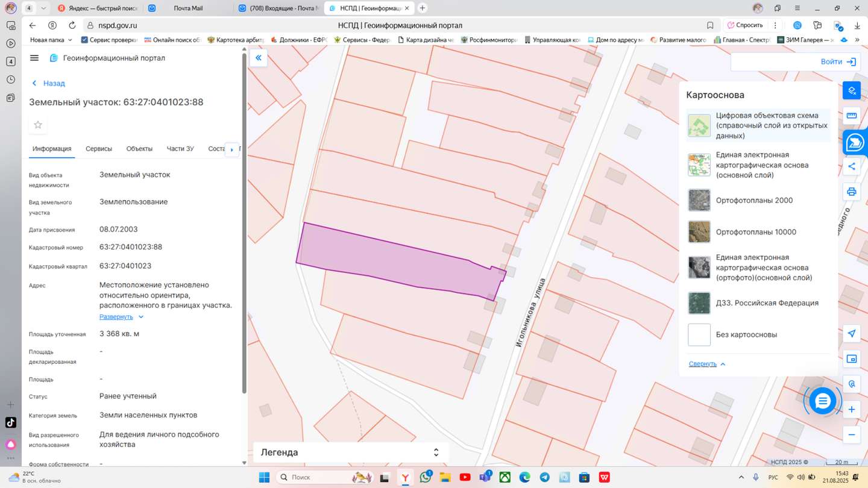Go back using Назад link
868x488 pixels.
pyautogui.click(x=48, y=83)
